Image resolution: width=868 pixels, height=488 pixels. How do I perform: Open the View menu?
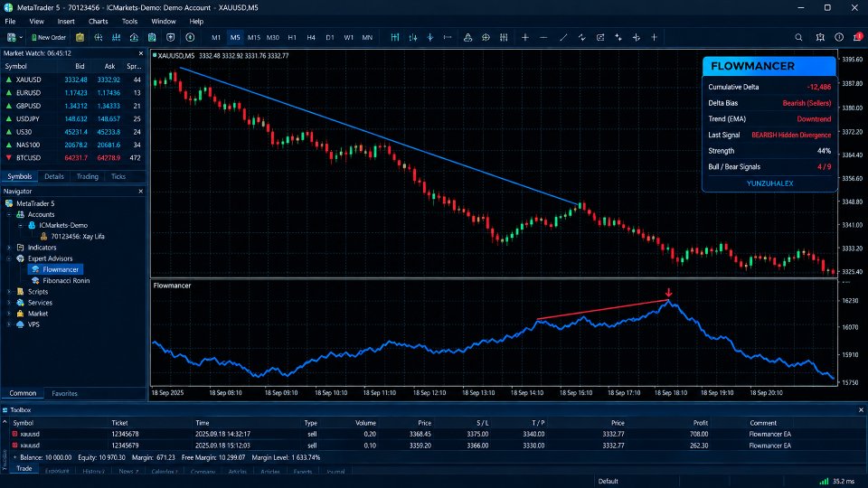coord(36,22)
